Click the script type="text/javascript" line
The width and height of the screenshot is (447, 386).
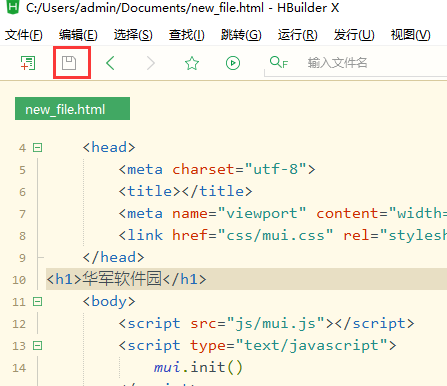(257, 345)
